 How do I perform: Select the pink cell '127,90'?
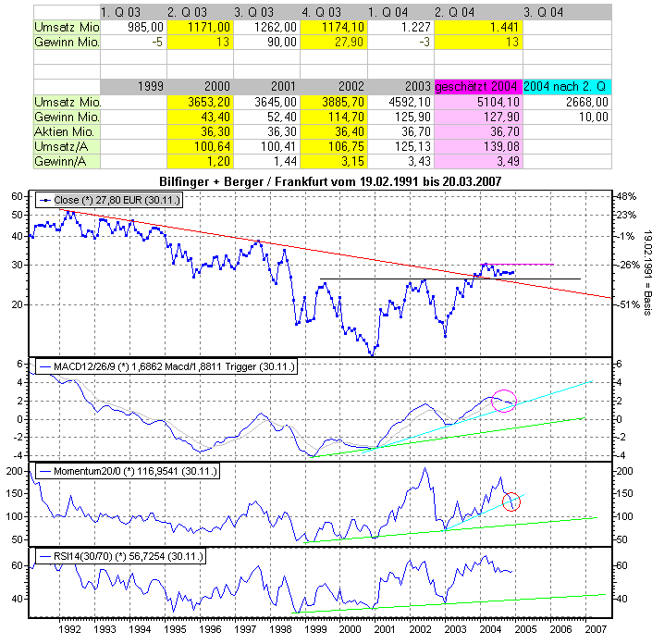pyautogui.click(x=479, y=117)
